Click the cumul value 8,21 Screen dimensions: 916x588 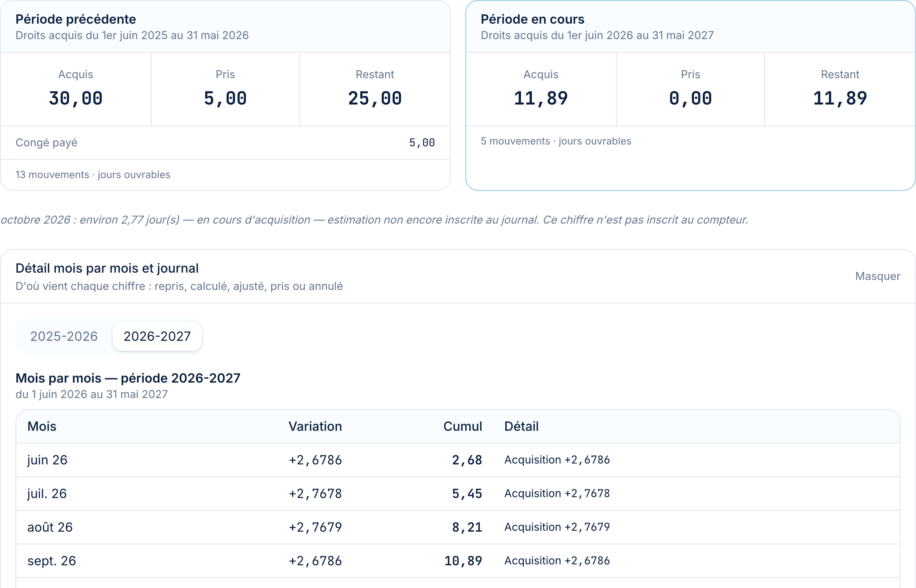467,527
